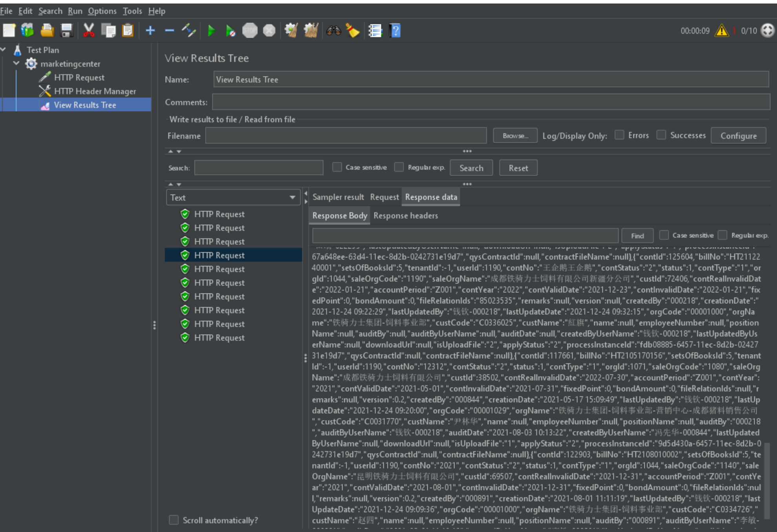Image resolution: width=777 pixels, height=532 pixels.
Task: Click the Stop test icon
Action: tap(250, 30)
